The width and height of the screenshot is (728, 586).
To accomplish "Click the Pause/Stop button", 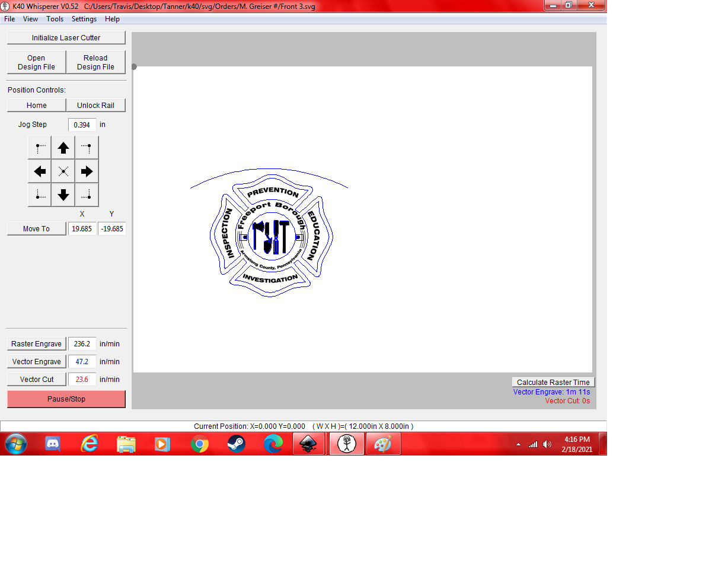I will tap(66, 399).
